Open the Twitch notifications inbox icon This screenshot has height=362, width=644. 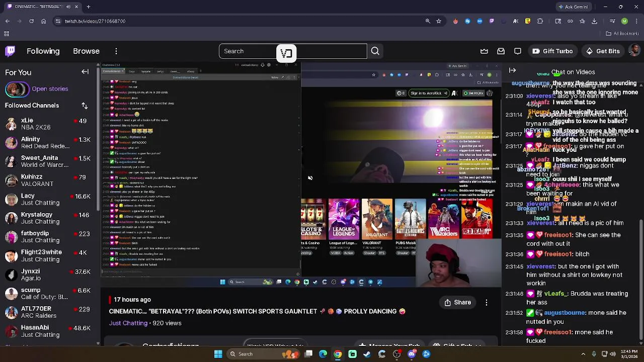(501, 51)
